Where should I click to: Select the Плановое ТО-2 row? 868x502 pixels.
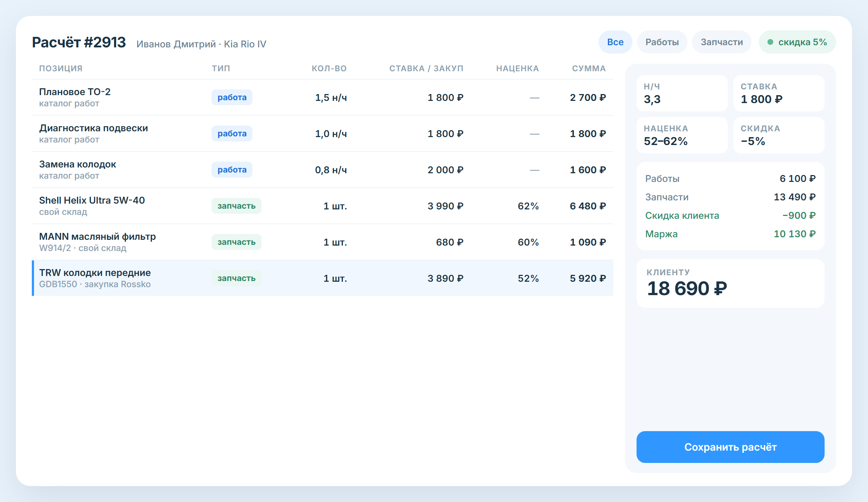click(x=323, y=97)
